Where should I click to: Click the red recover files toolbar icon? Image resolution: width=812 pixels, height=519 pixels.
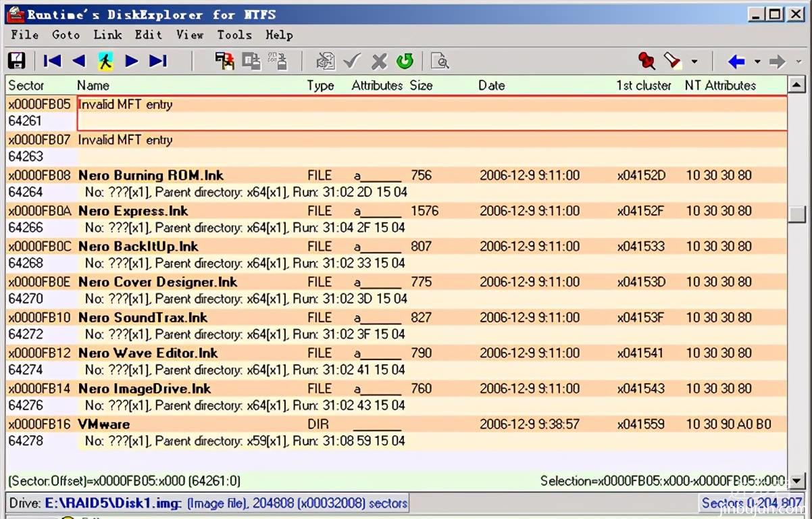tap(224, 61)
